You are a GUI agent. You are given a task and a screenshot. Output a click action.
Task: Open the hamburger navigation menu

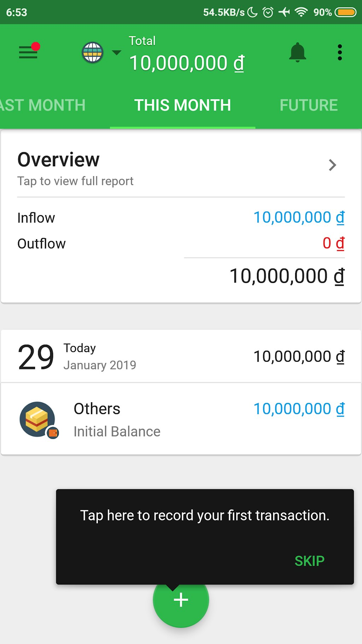pos(28,52)
